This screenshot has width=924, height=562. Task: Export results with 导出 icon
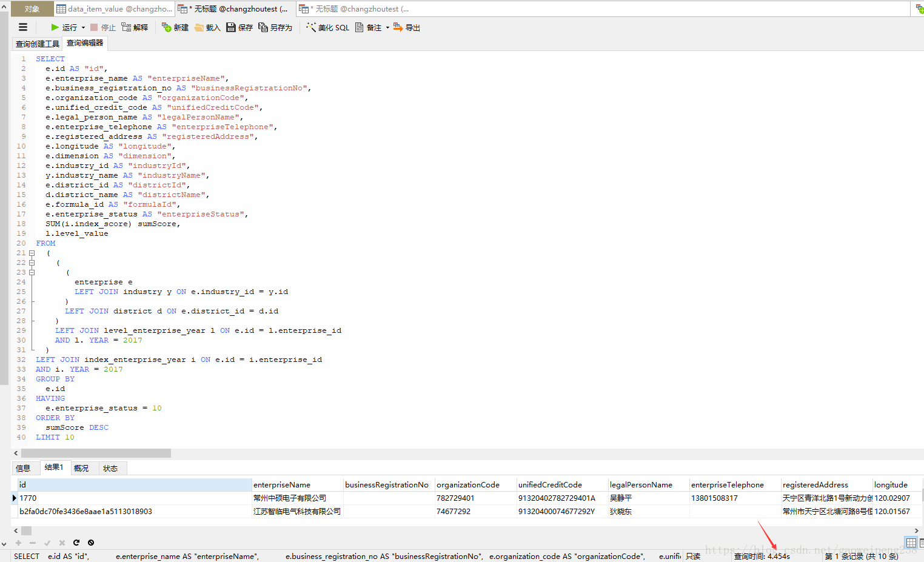(x=398, y=27)
